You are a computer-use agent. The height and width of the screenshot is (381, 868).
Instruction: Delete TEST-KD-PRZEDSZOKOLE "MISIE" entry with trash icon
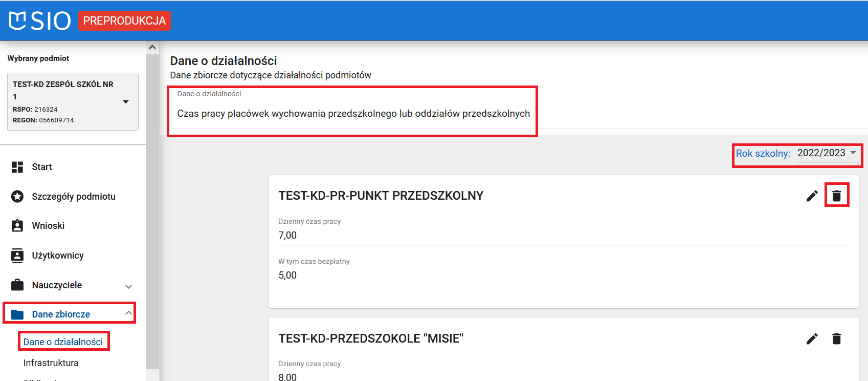836,338
